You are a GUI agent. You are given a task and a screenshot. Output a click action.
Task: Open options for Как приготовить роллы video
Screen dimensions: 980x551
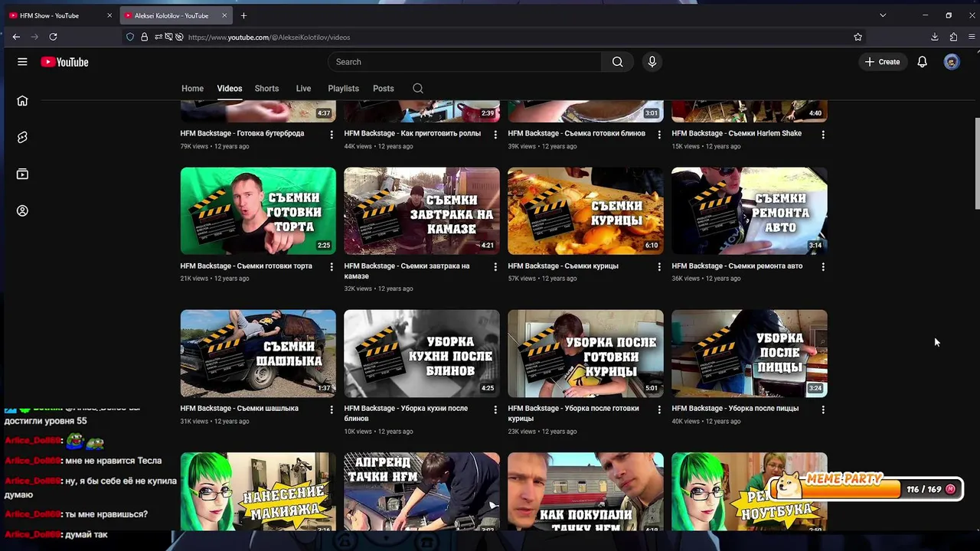click(495, 135)
